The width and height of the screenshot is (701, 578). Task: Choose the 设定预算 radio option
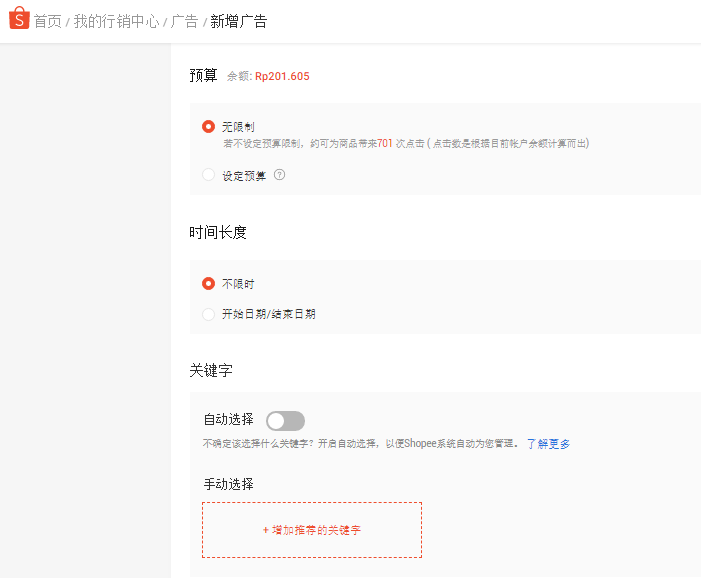(x=209, y=175)
